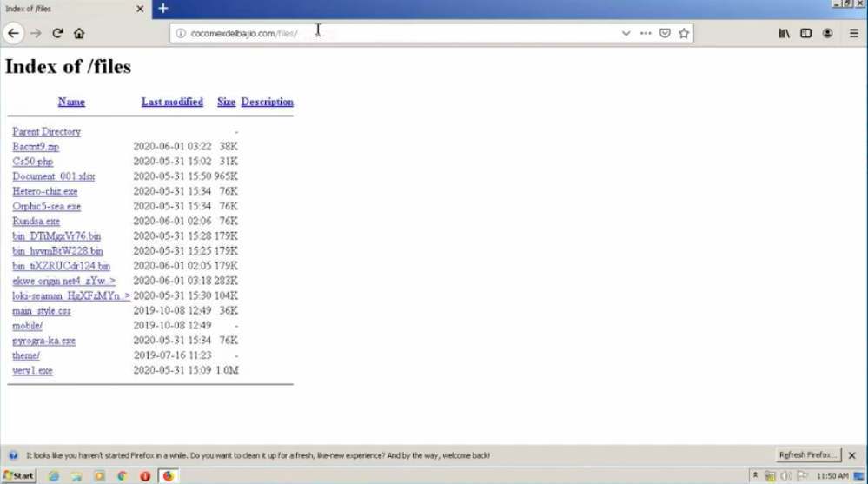
Task: Sort listing by Name column
Action: [71, 102]
